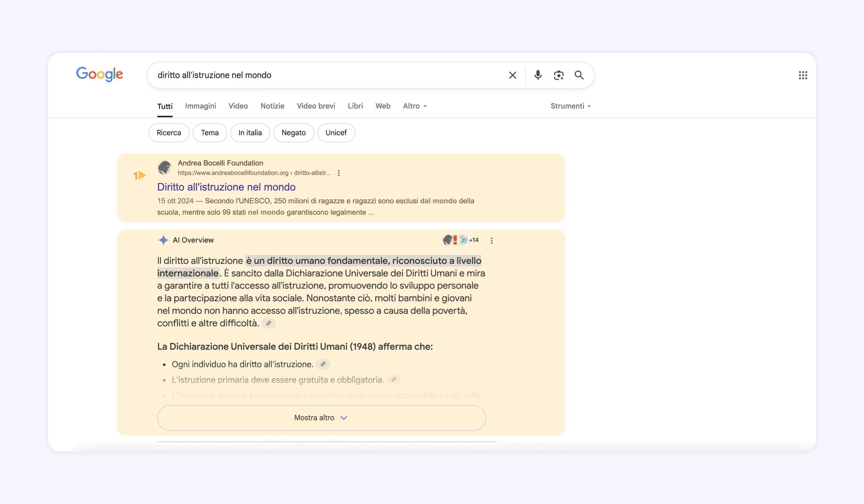This screenshot has height=504, width=864.
Task: Select the Ricerca filter chip
Action: 169,133
